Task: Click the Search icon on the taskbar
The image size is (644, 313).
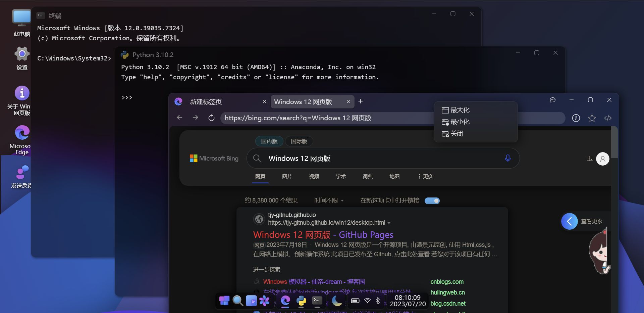Action: (238, 301)
